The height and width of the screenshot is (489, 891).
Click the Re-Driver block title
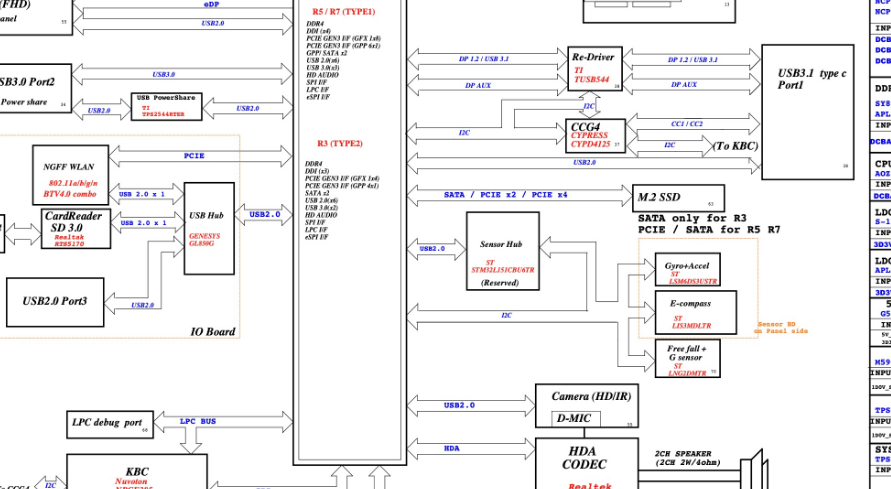tap(593, 57)
